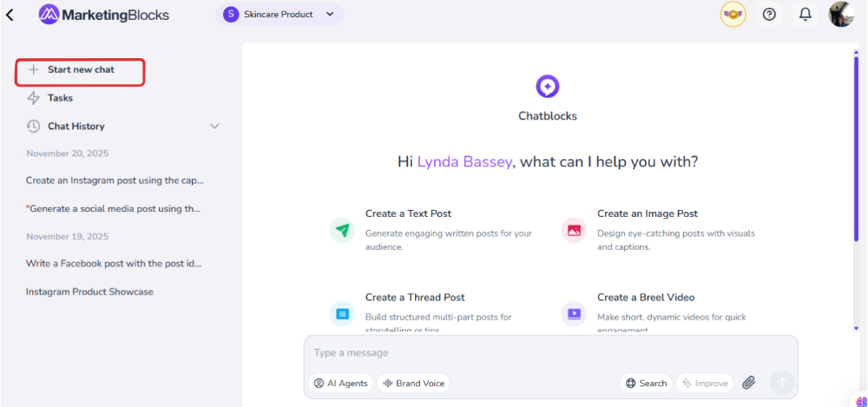868x407 pixels.
Task: Click the Create a Text Post icon
Action: coord(343,230)
